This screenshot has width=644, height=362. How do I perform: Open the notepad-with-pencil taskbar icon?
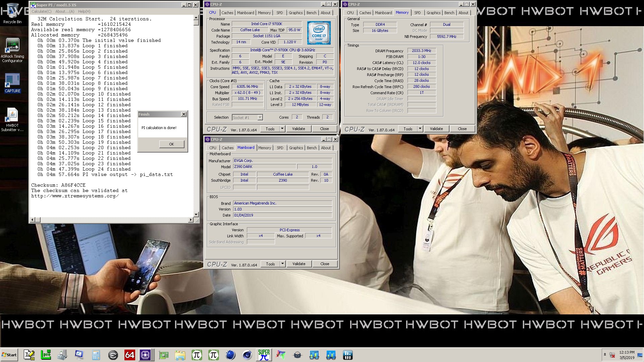click(29, 355)
